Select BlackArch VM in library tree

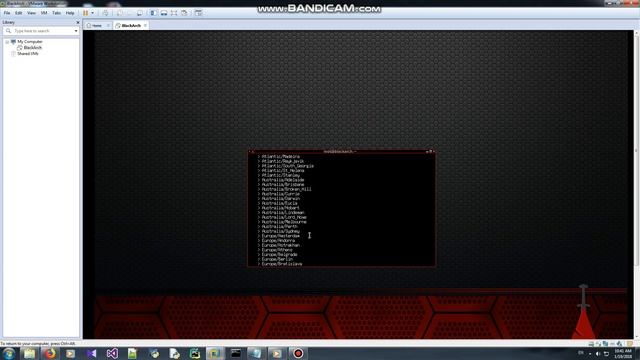pos(33,48)
